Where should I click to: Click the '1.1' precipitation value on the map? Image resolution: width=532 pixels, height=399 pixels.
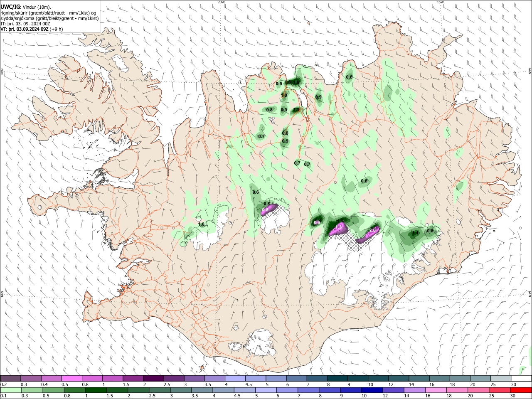(415, 233)
